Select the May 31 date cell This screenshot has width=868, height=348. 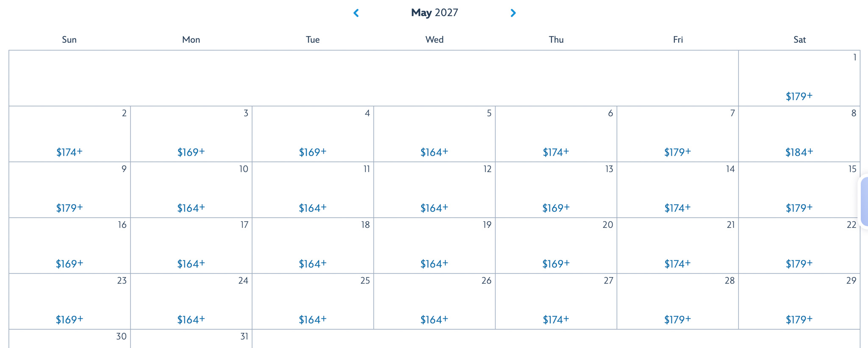click(191, 340)
